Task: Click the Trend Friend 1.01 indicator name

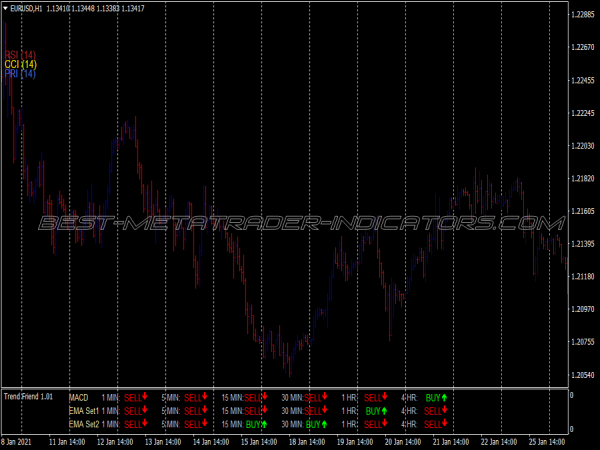Action: pos(28,396)
